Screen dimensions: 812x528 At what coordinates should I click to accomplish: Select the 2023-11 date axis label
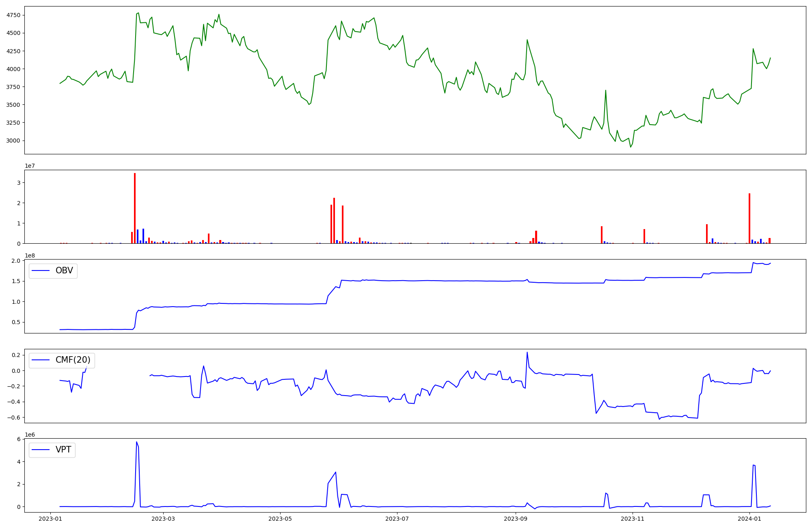[x=632, y=519]
